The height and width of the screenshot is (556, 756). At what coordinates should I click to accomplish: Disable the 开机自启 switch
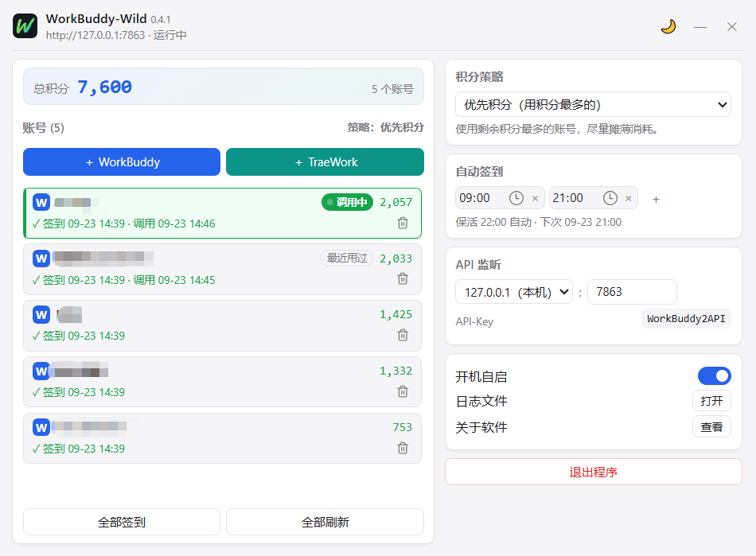[714, 375]
